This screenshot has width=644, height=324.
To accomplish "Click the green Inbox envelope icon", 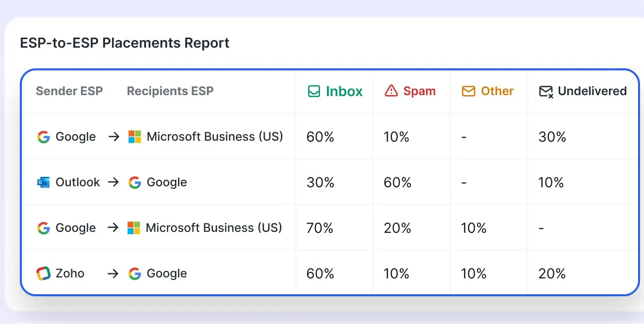I will (x=314, y=91).
